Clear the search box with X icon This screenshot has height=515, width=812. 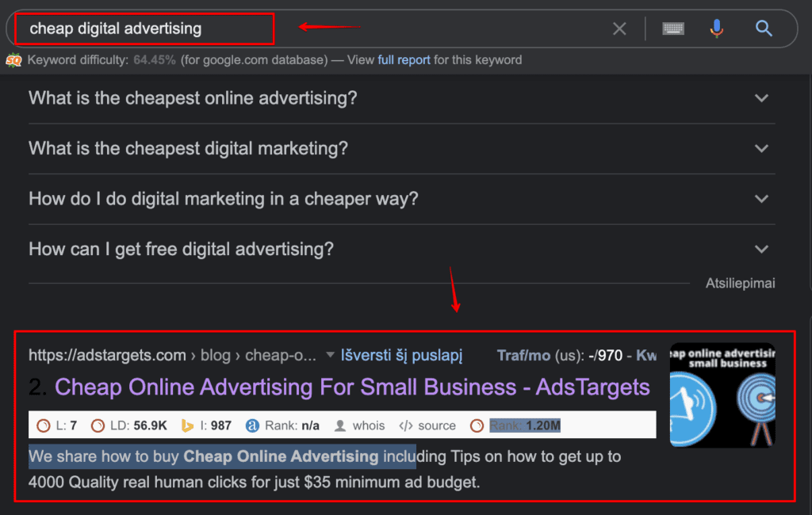pos(619,29)
